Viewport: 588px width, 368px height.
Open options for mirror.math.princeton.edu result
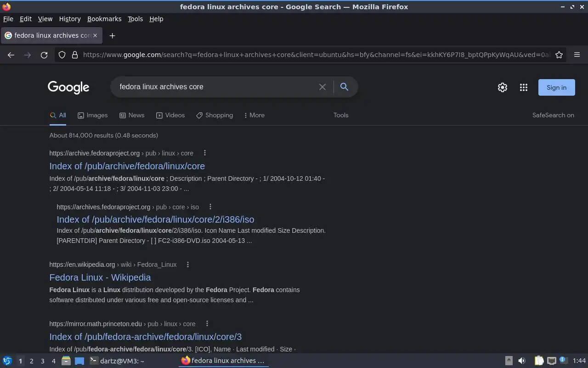coord(207,324)
